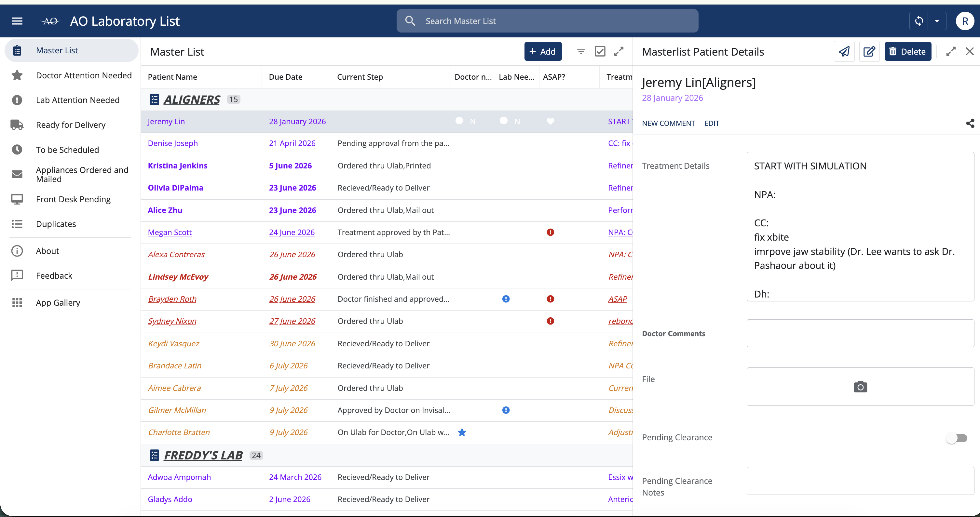
Task: Click the ALIGNERS group list icon
Action: coord(154,99)
